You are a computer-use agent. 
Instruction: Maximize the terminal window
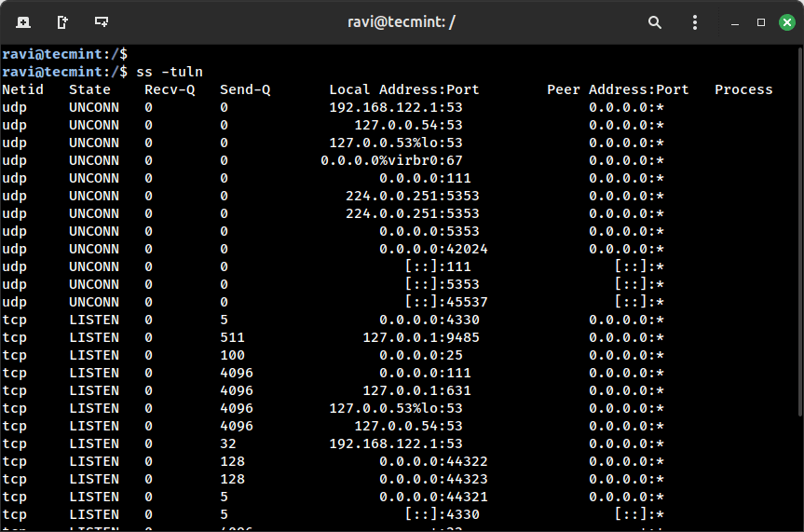(x=761, y=21)
